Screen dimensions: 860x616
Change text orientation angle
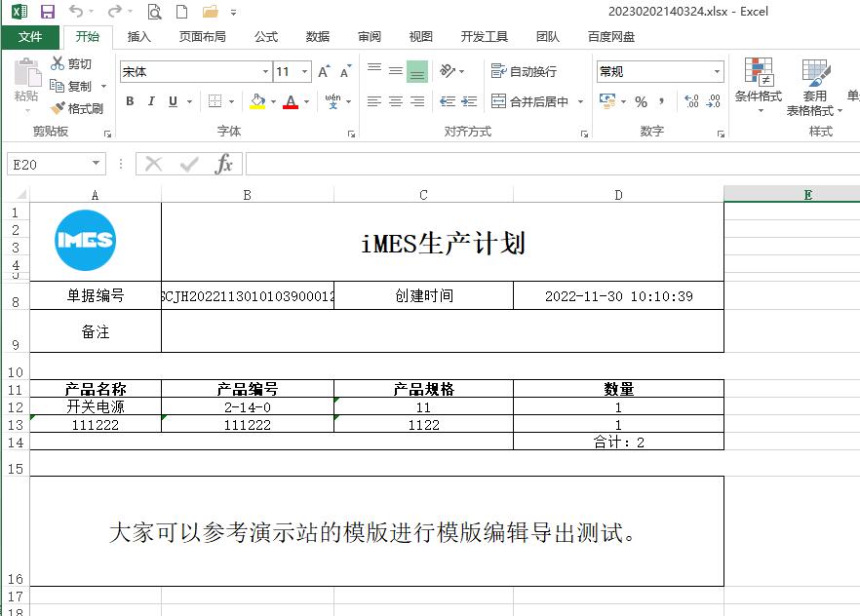[448, 71]
